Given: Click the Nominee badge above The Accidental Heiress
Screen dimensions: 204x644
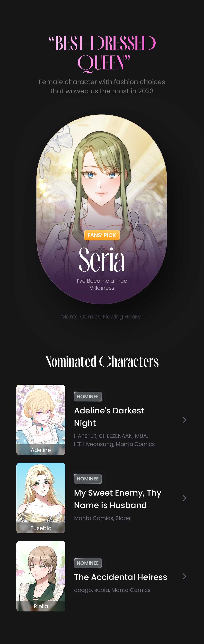Looking at the screenshot, I should tap(88, 563).
